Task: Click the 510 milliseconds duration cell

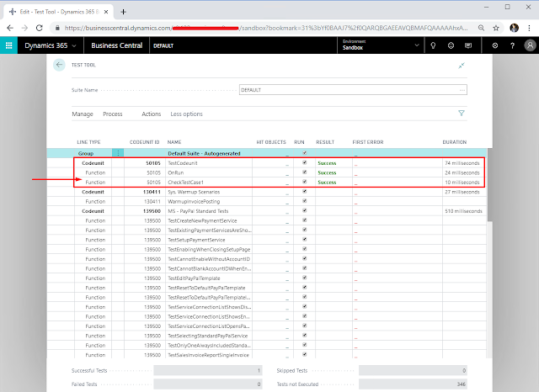Action: click(x=463, y=211)
